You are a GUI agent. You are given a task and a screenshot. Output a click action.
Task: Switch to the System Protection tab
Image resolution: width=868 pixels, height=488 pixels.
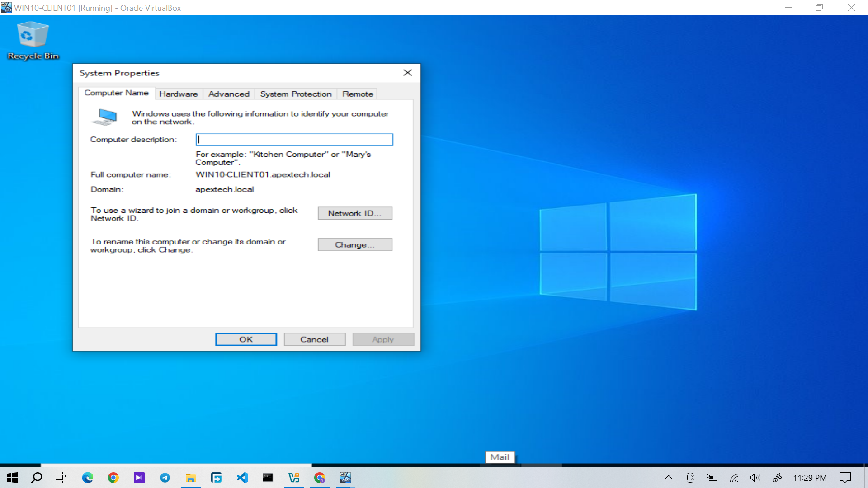[x=296, y=94]
